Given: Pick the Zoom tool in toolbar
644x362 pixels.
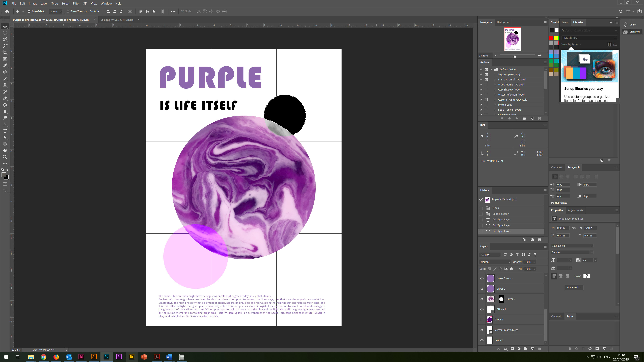Looking at the screenshot, I should 5,157.
